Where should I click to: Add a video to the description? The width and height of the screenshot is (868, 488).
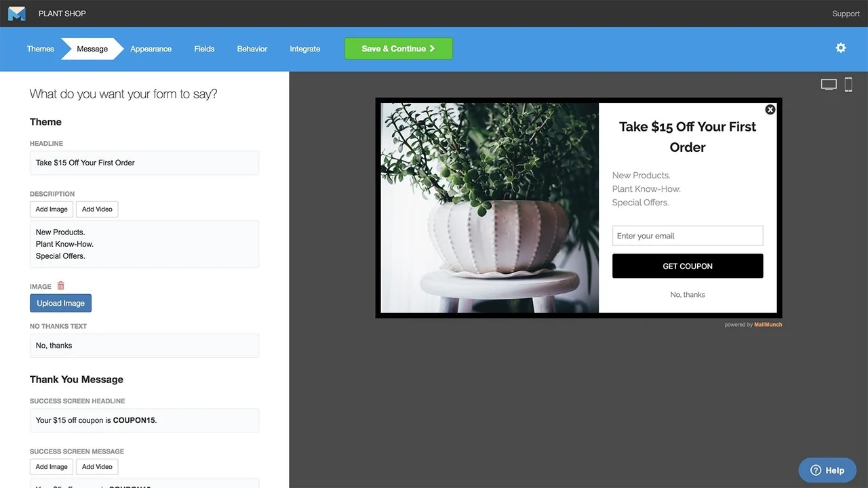(96, 209)
